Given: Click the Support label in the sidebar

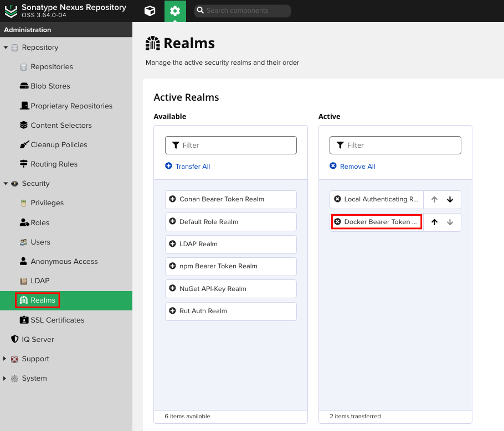Looking at the screenshot, I should [35, 359].
